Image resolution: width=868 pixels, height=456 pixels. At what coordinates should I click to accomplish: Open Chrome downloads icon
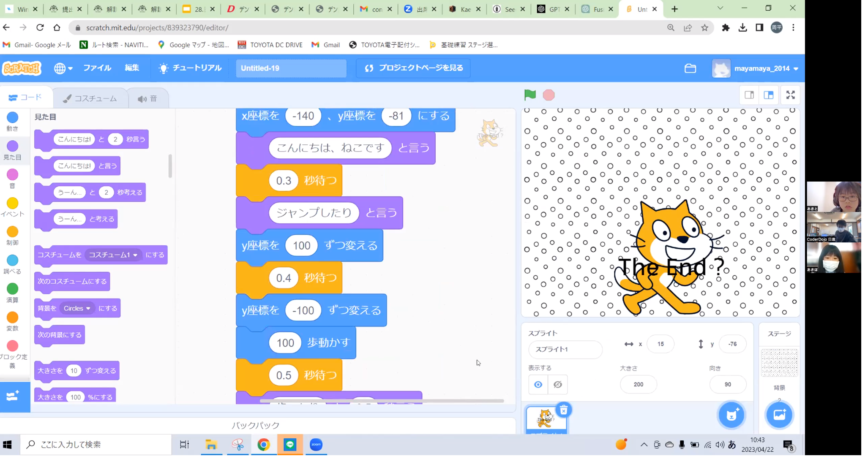tap(742, 27)
